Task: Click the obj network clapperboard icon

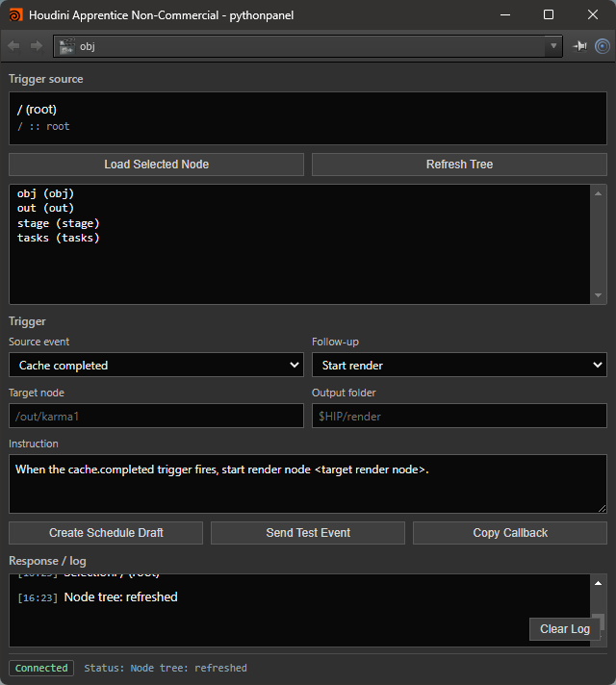Action: [x=66, y=46]
